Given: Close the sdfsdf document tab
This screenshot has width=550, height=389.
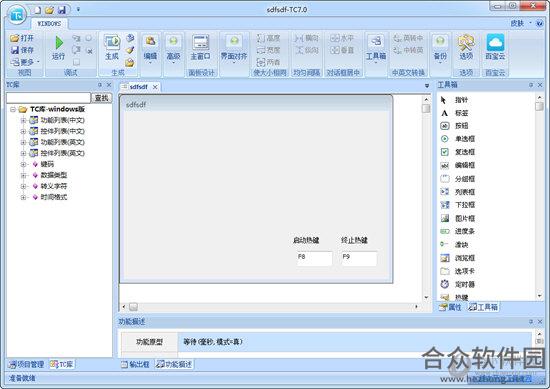Looking at the screenshot, I should (155, 87).
